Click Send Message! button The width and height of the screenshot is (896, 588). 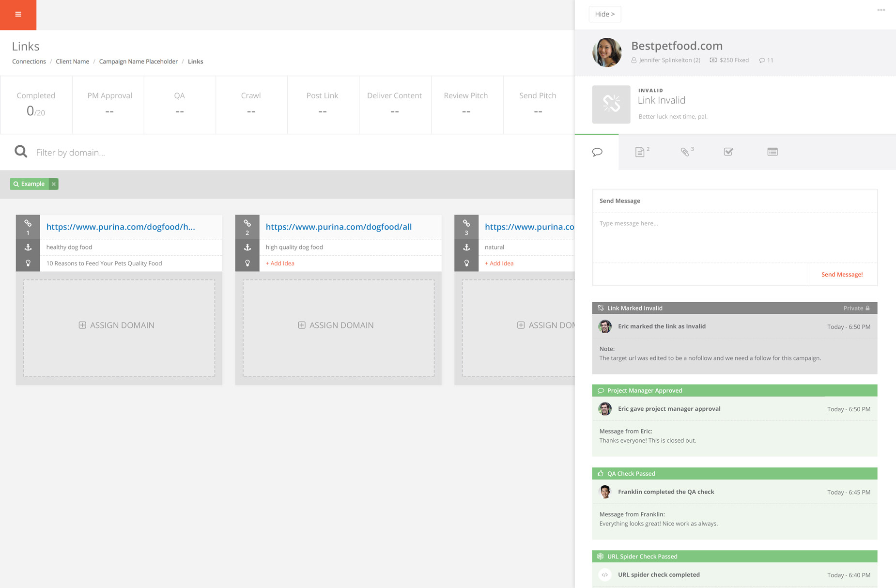point(842,275)
